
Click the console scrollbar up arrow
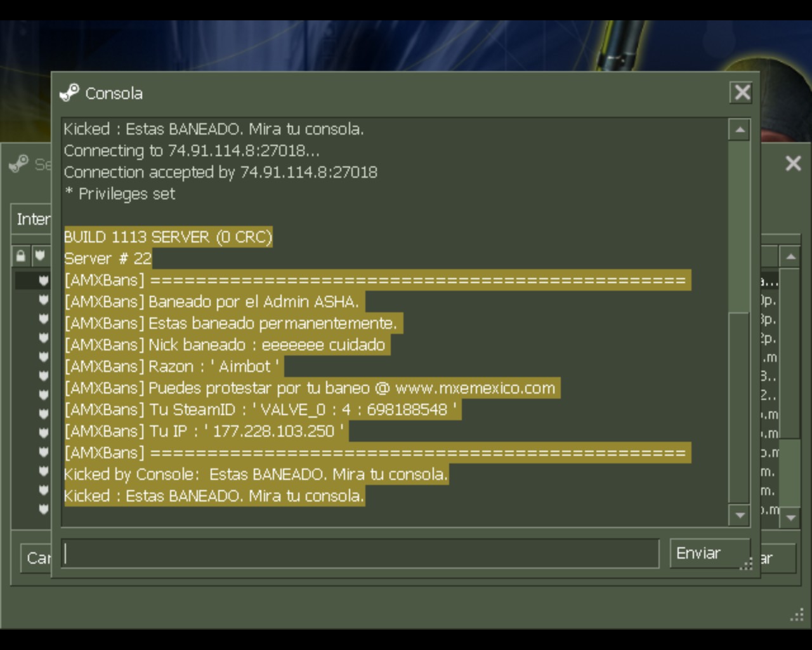[739, 129]
